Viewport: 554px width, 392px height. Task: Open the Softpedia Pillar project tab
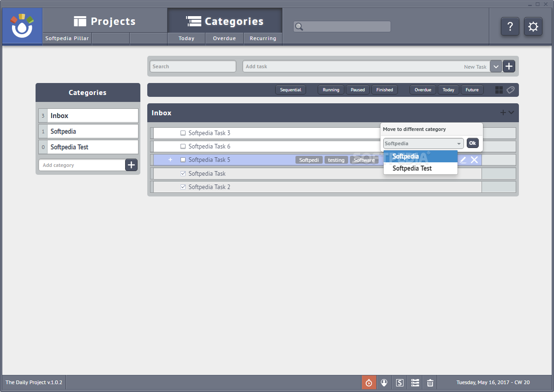67,39
